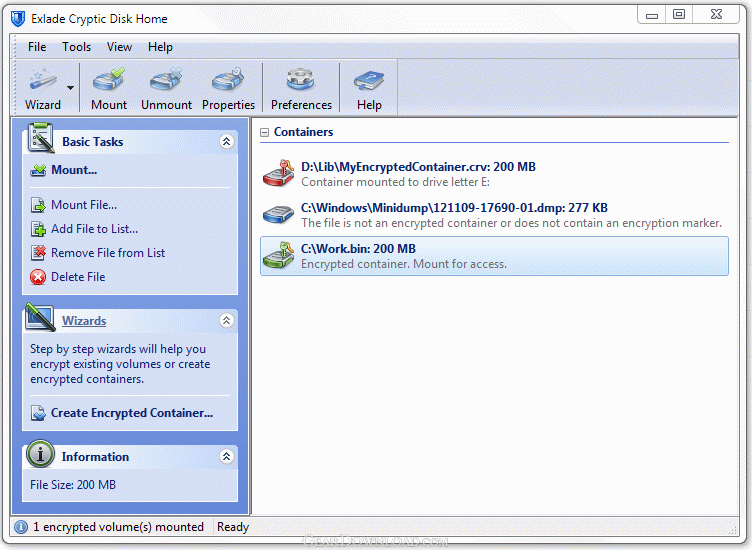Open the Tools menu
752x550 pixels.
(76, 47)
